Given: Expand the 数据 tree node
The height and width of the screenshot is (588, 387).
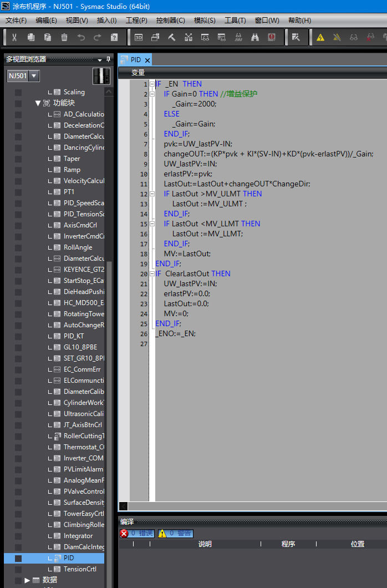Looking at the screenshot, I should [x=27, y=580].
